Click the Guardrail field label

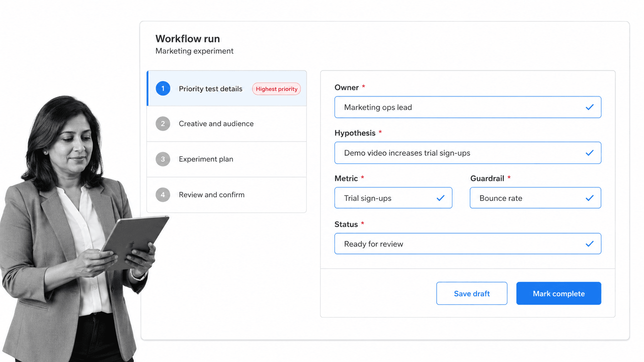pyautogui.click(x=487, y=178)
